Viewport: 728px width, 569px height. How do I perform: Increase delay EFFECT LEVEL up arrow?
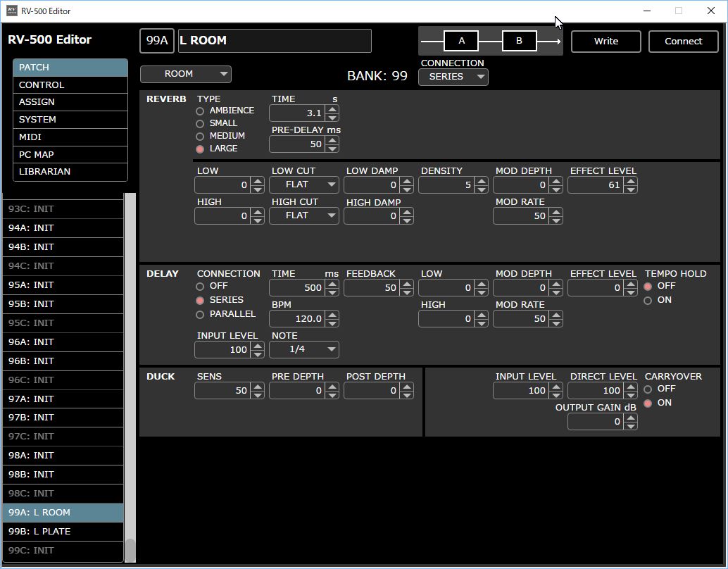[x=631, y=284]
